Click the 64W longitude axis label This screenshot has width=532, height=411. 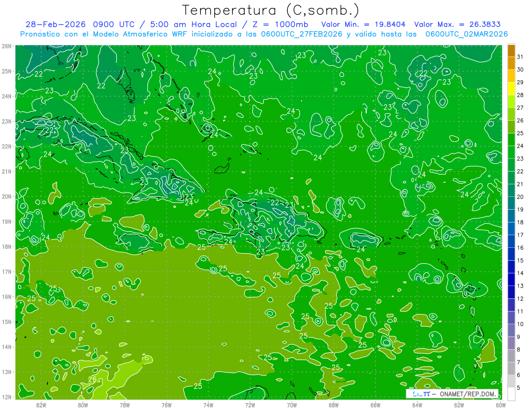(417, 405)
